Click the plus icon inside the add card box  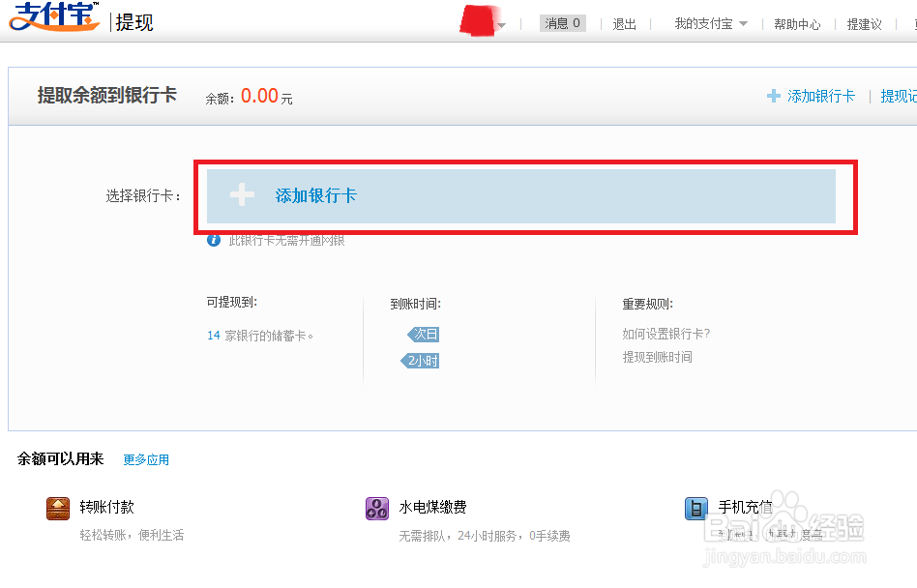coord(241,194)
